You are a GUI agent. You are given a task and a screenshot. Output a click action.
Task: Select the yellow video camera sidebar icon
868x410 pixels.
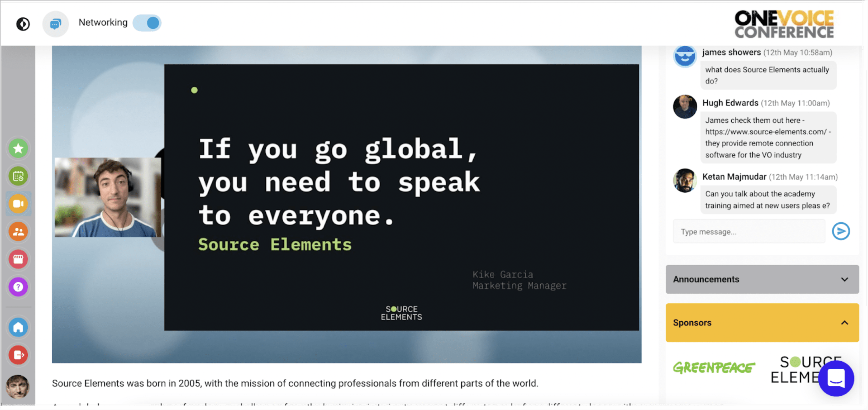[x=18, y=204]
